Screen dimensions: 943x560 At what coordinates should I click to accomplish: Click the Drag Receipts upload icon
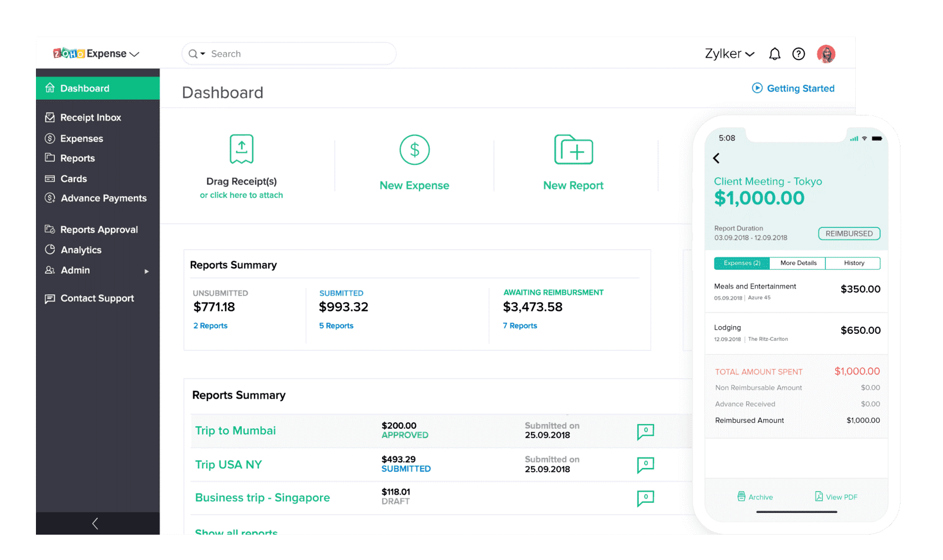(x=241, y=149)
